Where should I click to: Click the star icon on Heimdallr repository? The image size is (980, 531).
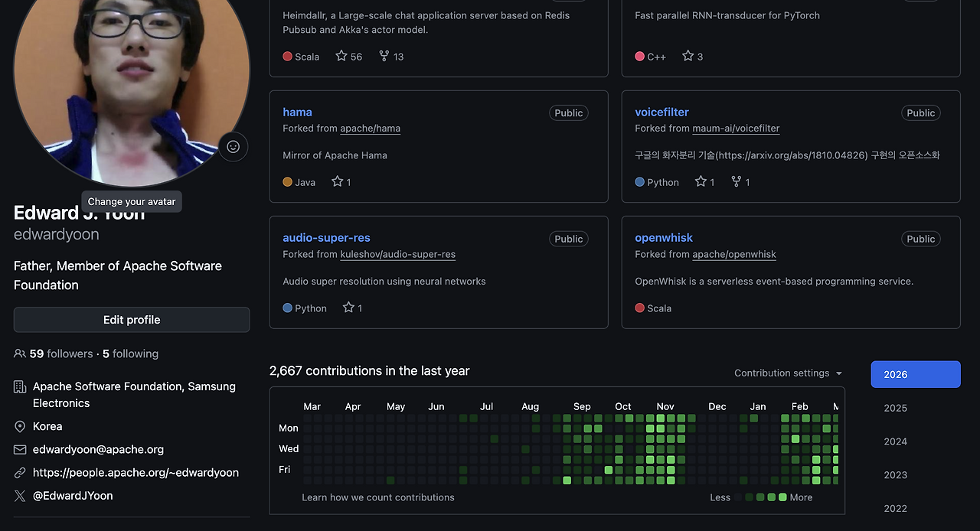coord(341,56)
